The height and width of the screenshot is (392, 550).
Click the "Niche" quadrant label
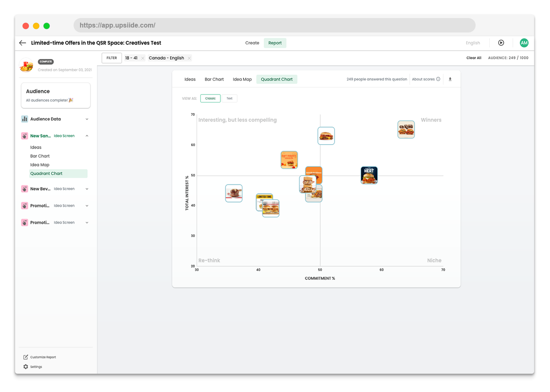click(434, 261)
